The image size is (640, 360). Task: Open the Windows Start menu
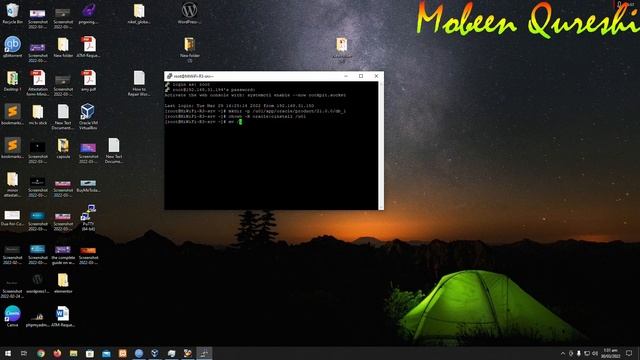8,353
